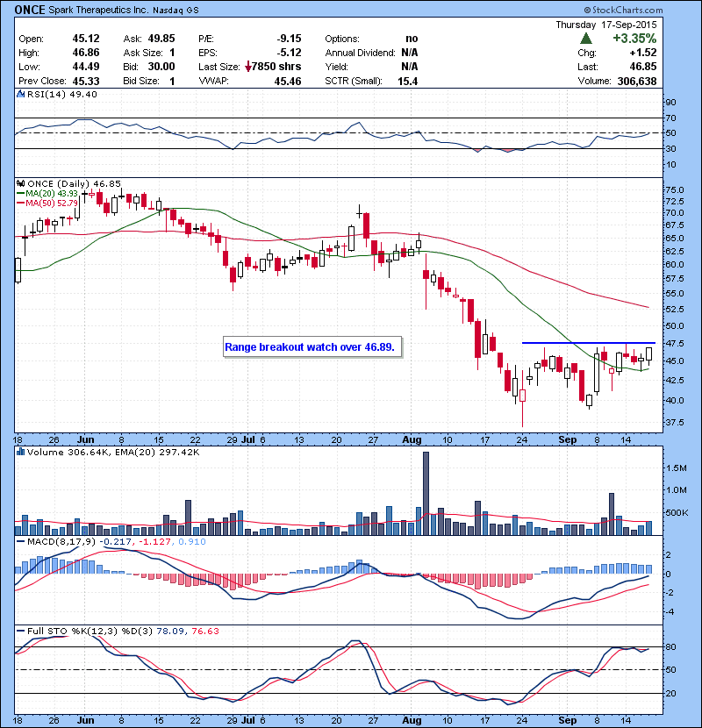The image size is (702, 728).
Task: Click the High value 46.86
Action: click(x=86, y=53)
